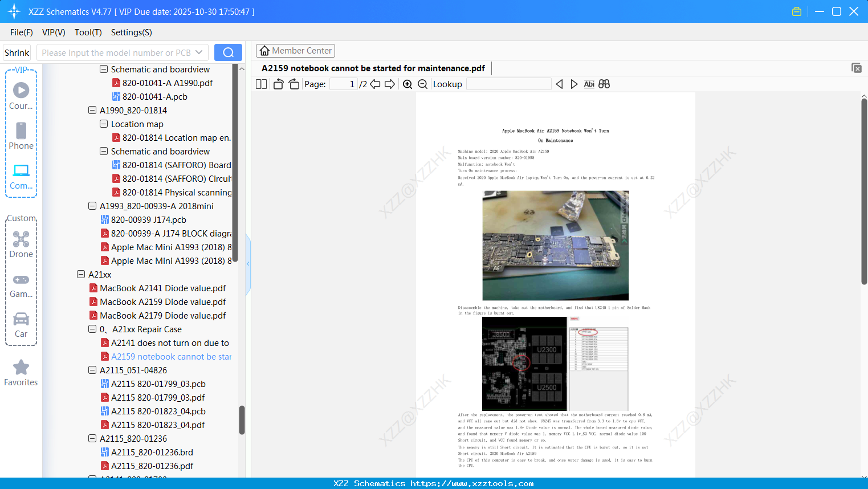Viewport: 868px width, 489px height.
Task: Toggle the Abi match-case option
Action: (x=589, y=84)
